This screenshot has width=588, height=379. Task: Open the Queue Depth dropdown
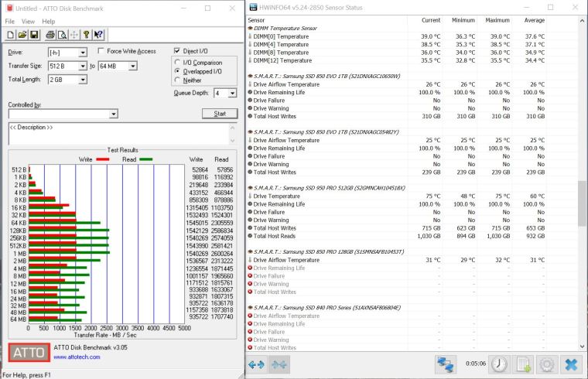pyautogui.click(x=233, y=94)
